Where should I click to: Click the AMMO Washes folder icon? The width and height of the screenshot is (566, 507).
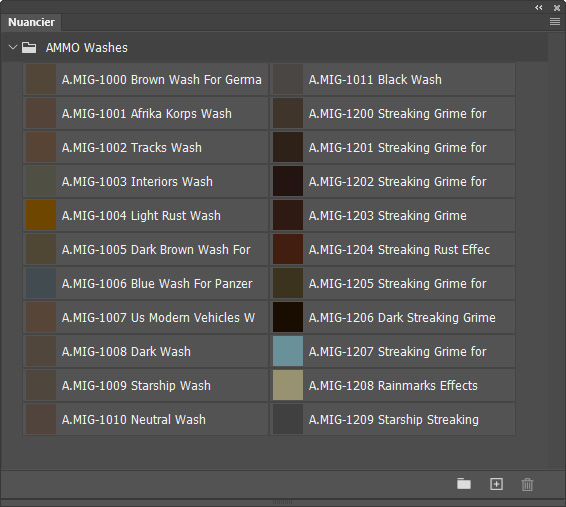click(x=29, y=48)
